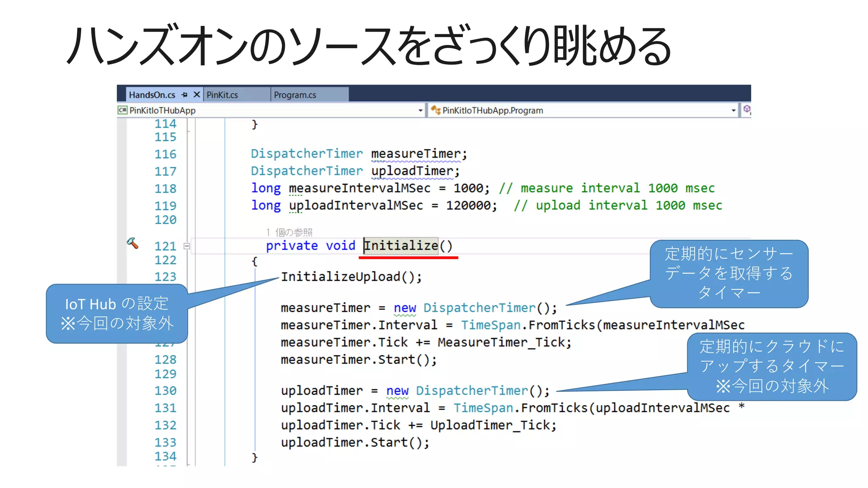Click UploadTimer_Tick handler name

(x=490, y=425)
